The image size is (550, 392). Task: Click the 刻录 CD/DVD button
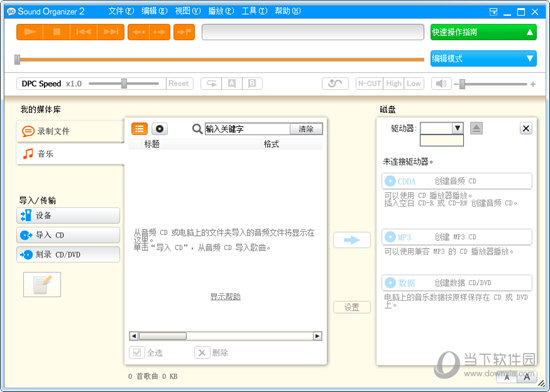pyautogui.click(x=68, y=255)
